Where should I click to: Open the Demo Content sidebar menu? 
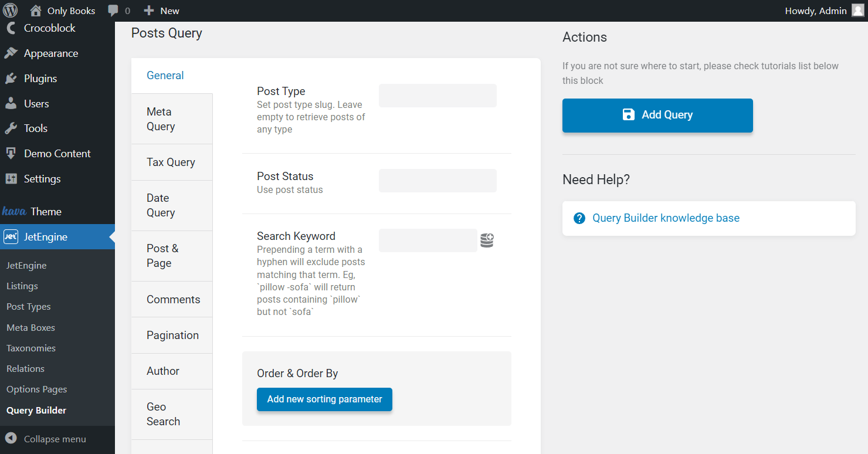pyautogui.click(x=57, y=154)
